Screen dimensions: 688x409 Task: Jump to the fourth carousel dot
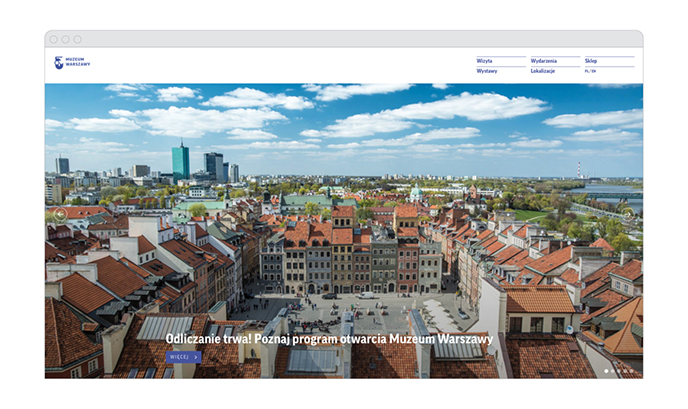point(624,371)
